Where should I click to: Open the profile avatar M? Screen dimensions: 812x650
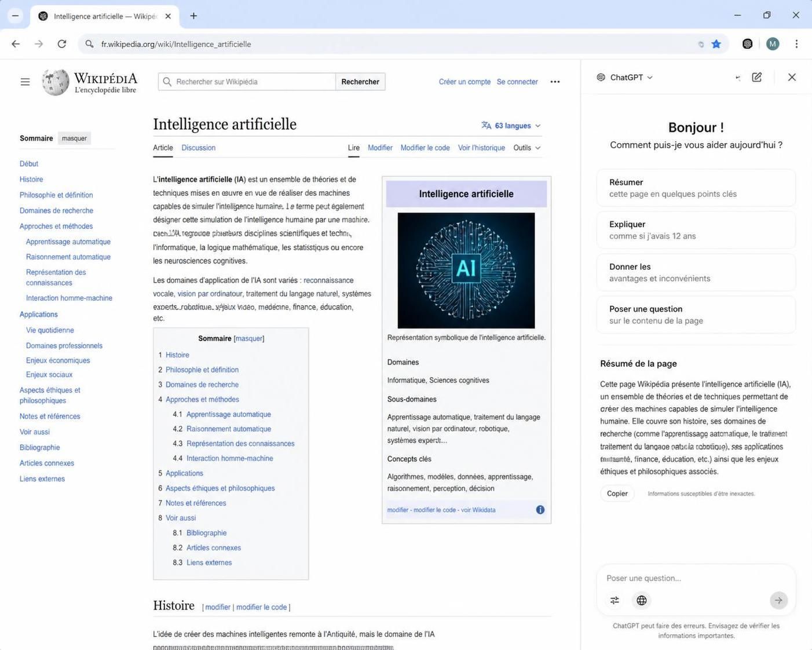(773, 44)
